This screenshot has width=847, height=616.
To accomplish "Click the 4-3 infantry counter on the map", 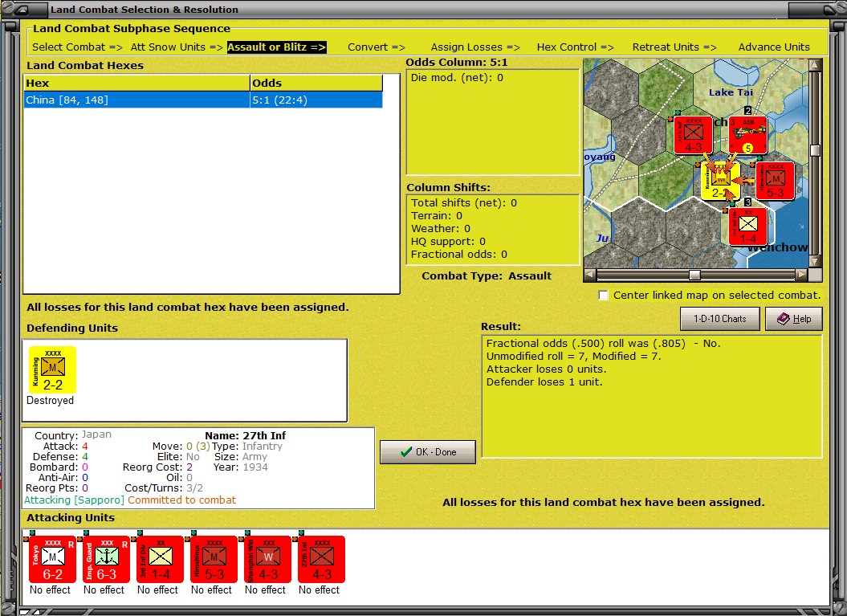I will point(693,135).
